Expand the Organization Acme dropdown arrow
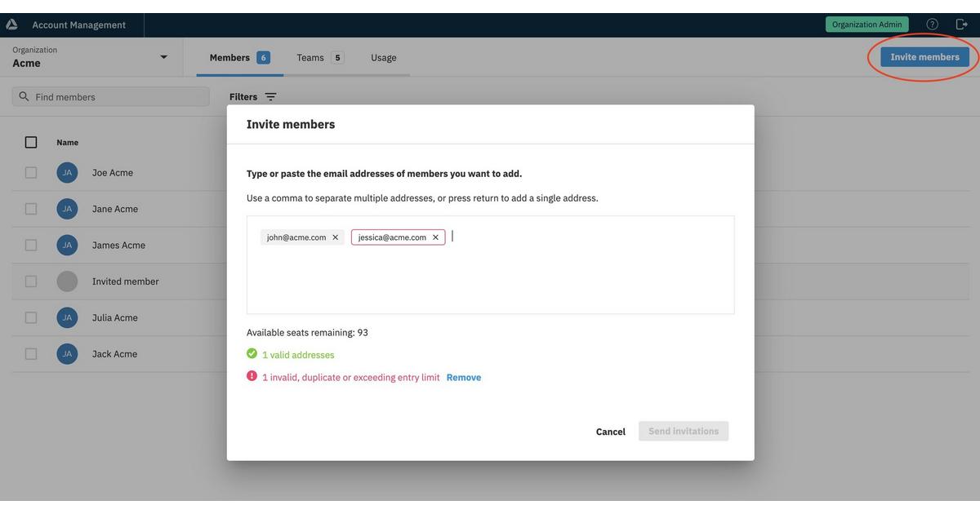The width and height of the screenshot is (980, 514). 163,57
